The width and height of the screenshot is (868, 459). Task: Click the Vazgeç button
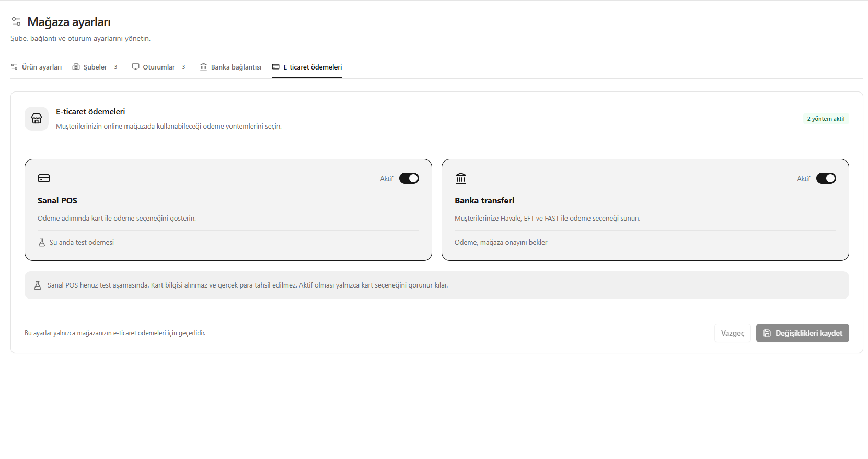click(733, 333)
